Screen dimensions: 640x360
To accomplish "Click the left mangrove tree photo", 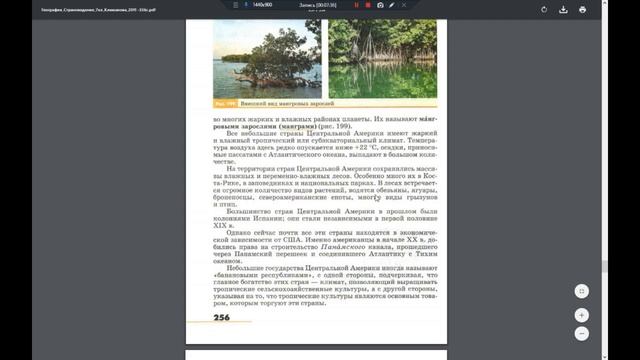I will coord(267,59).
